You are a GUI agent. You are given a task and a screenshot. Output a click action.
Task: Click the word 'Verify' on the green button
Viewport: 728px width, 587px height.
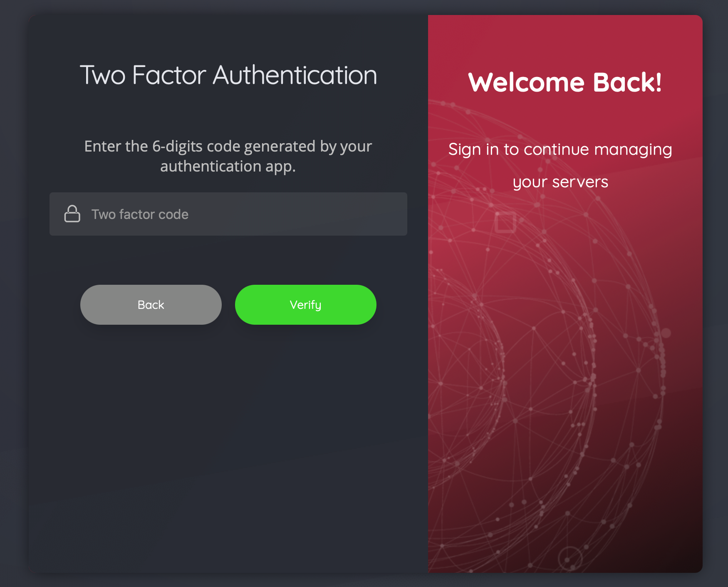305,305
